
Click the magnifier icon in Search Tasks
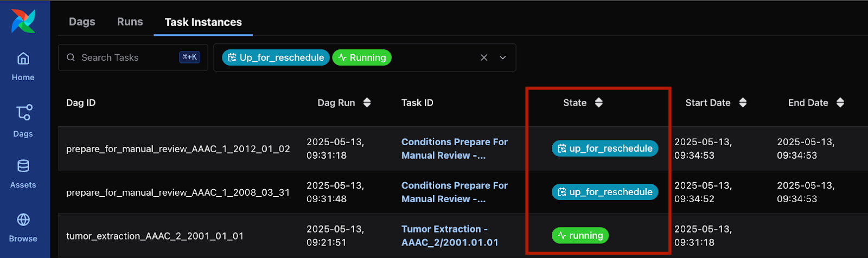coord(71,57)
